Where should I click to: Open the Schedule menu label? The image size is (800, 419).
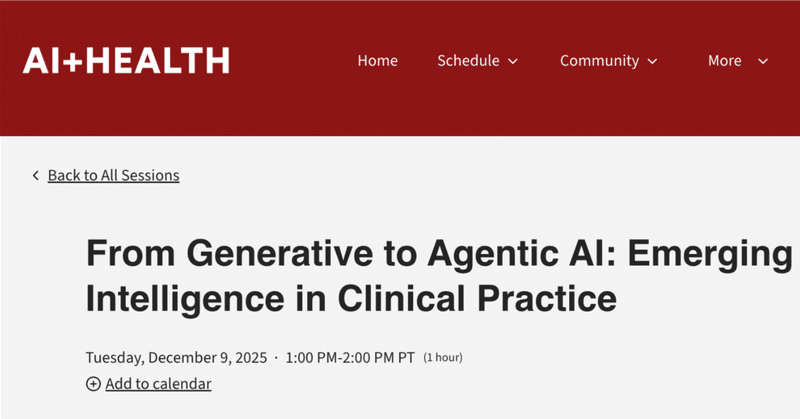(468, 61)
